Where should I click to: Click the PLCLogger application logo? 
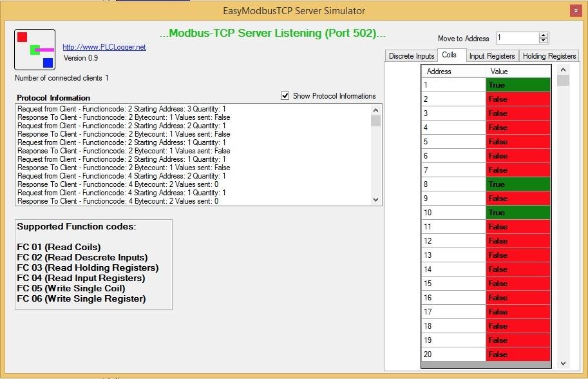35,50
